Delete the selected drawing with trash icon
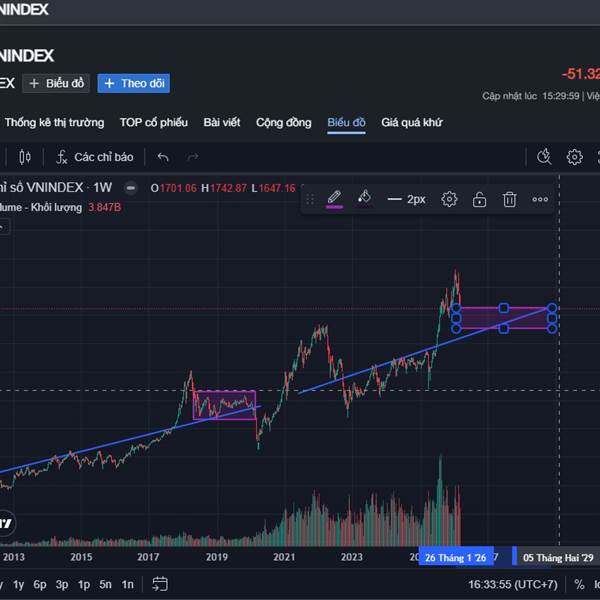Viewport: 600px width, 600px height. click(509, 199)
